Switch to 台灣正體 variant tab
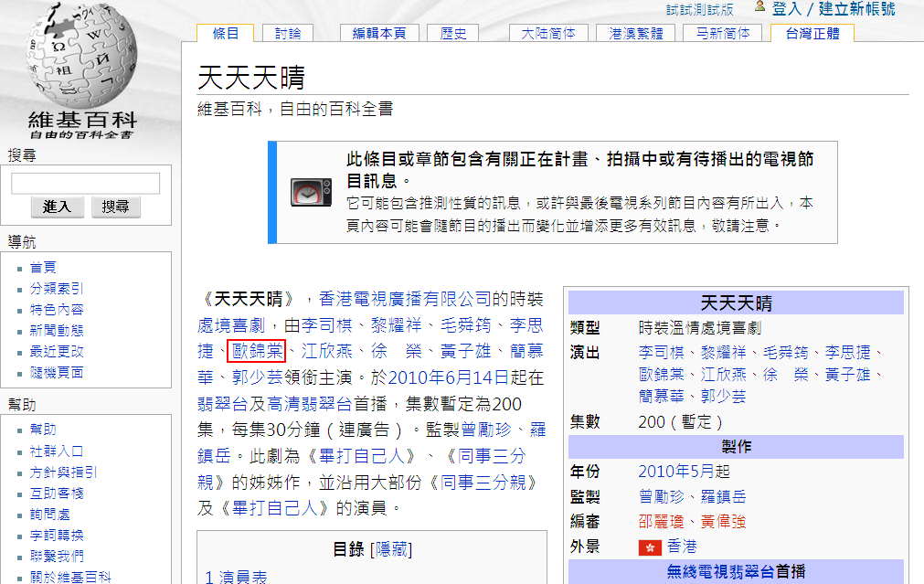This screenshot has height=584, width=924. point(812,34)
